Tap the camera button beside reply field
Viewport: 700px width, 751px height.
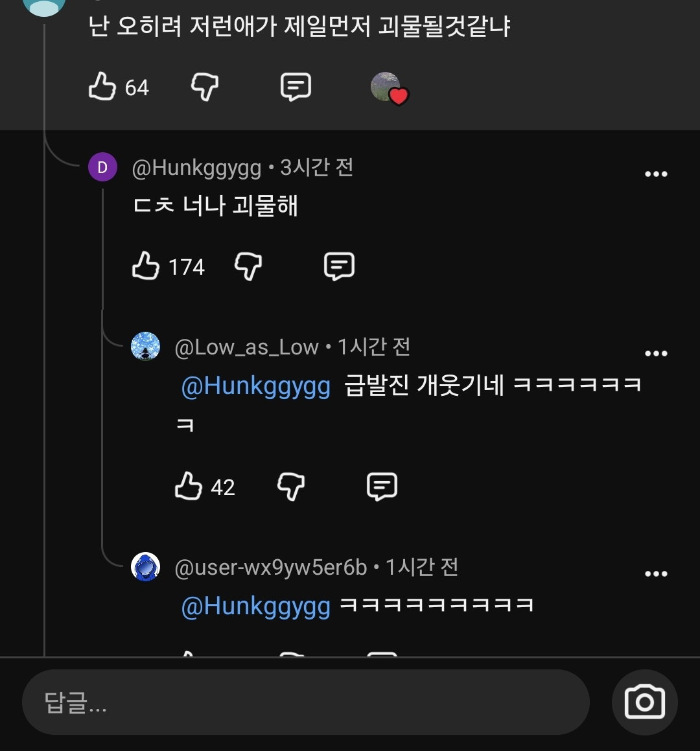(x=645, y=702)
